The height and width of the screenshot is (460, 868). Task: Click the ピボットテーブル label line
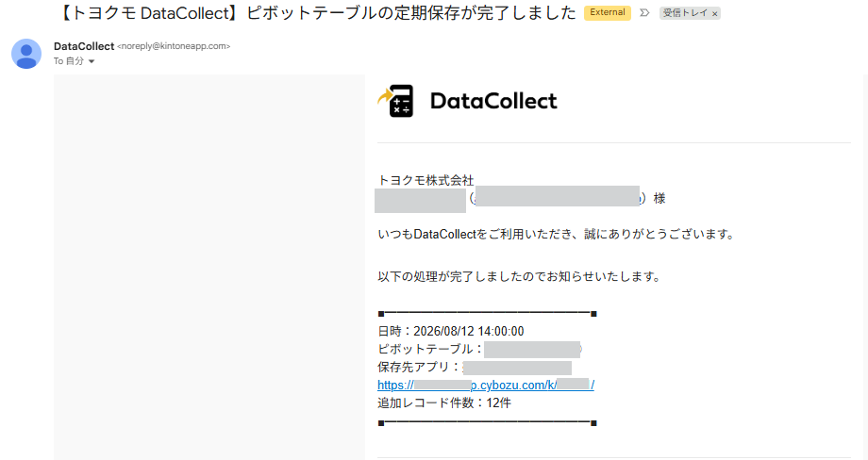pos(479,350)
